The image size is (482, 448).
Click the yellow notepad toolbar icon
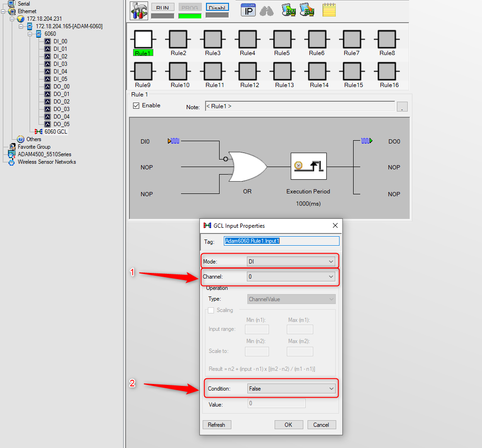329,10
